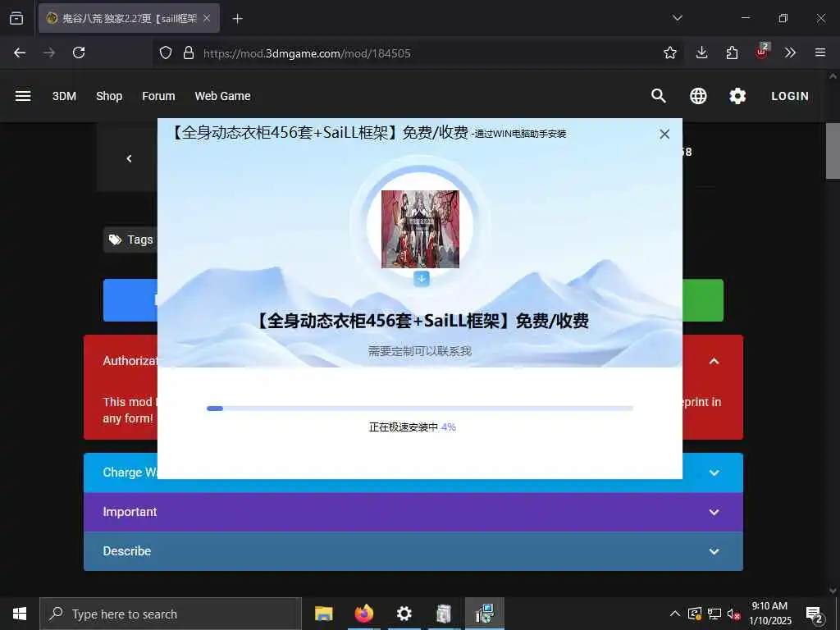Open the tracking protection shield icon

point(166,52)
